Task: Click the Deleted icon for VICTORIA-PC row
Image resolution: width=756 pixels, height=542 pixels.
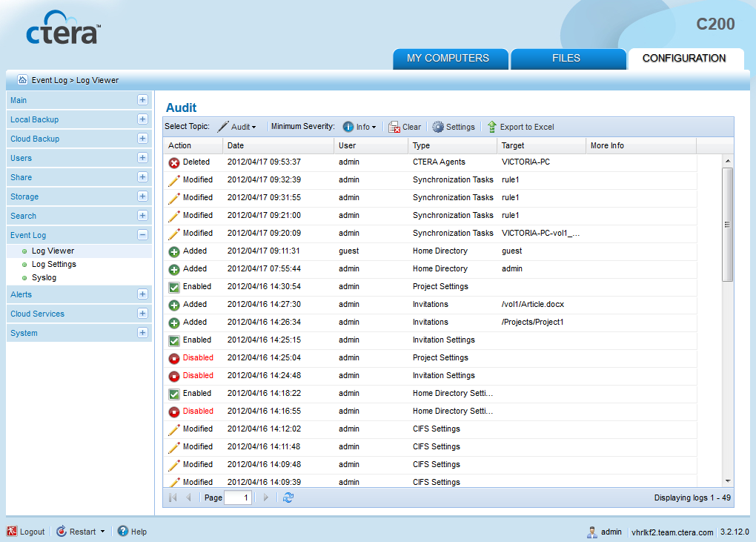Action: pos(174,162)
